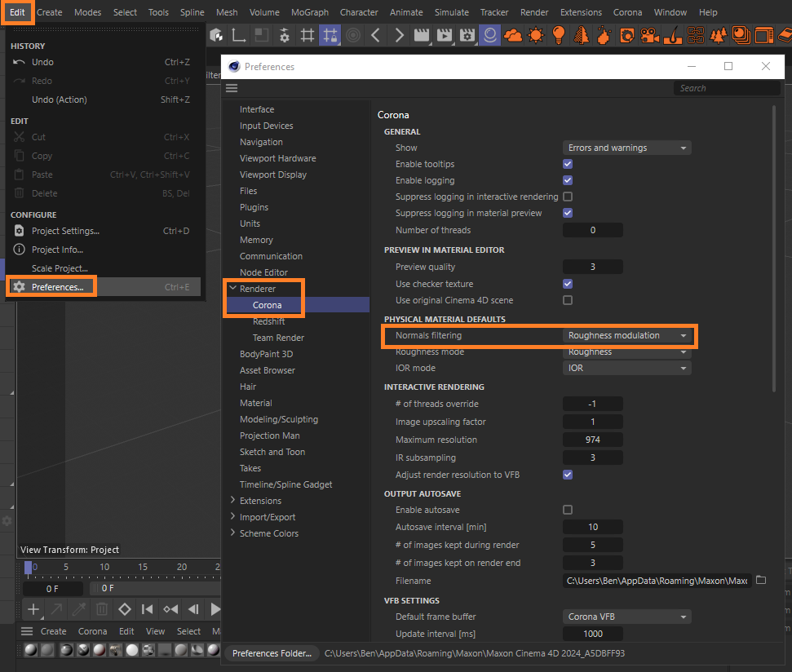Screen dimensions: 792x672
Task: Click the orange Corona camera icon
Action: 649,35
